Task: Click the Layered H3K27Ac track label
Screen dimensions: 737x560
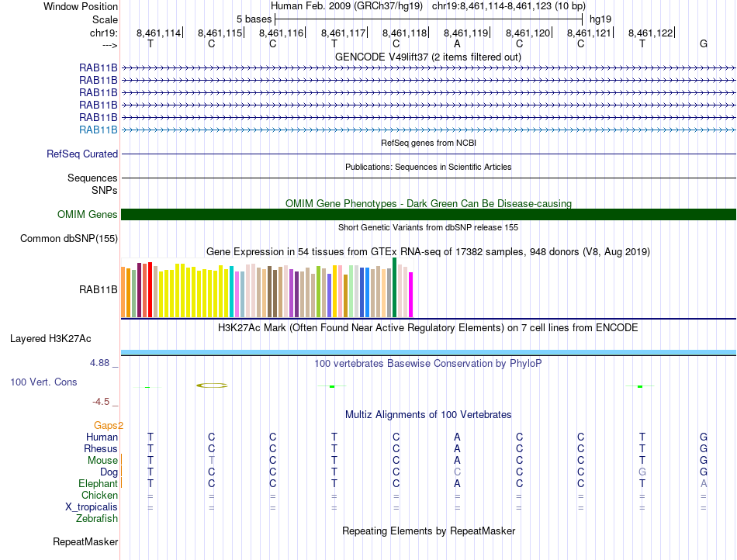Action: (x=50, y=339)
